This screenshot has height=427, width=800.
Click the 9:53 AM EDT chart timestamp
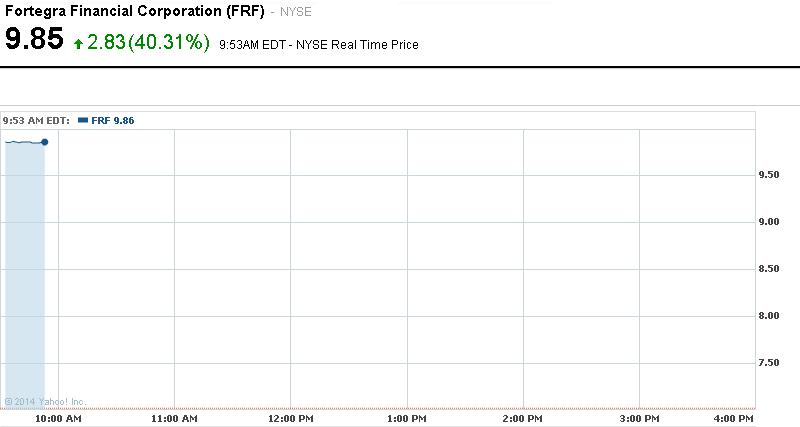(x=36, y=120)
